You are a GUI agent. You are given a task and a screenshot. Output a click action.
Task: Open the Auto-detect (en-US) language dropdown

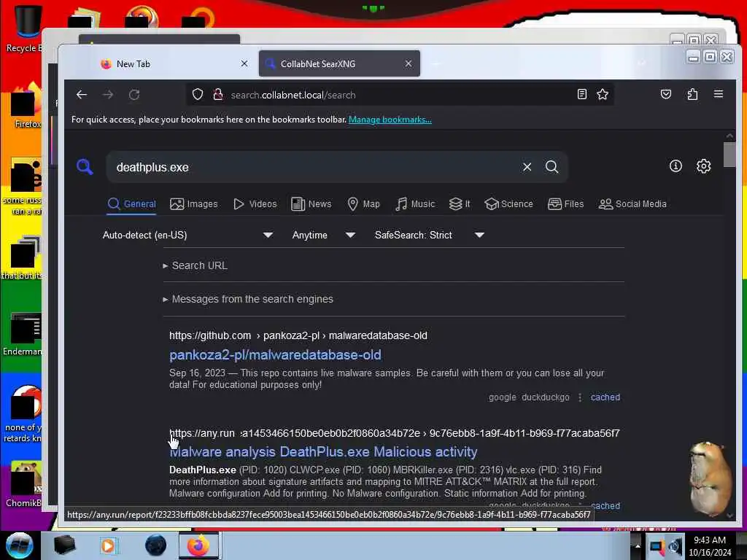[187, 235]
